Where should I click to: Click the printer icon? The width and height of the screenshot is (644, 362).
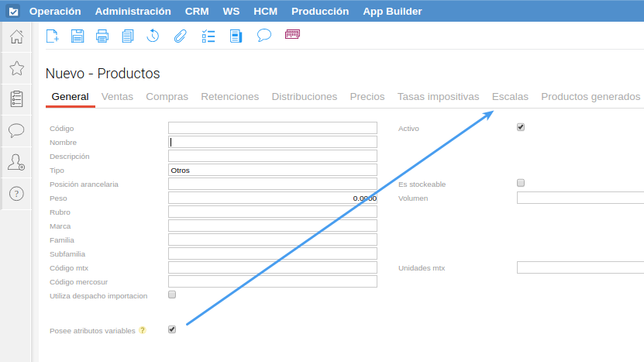click(102, 36)
